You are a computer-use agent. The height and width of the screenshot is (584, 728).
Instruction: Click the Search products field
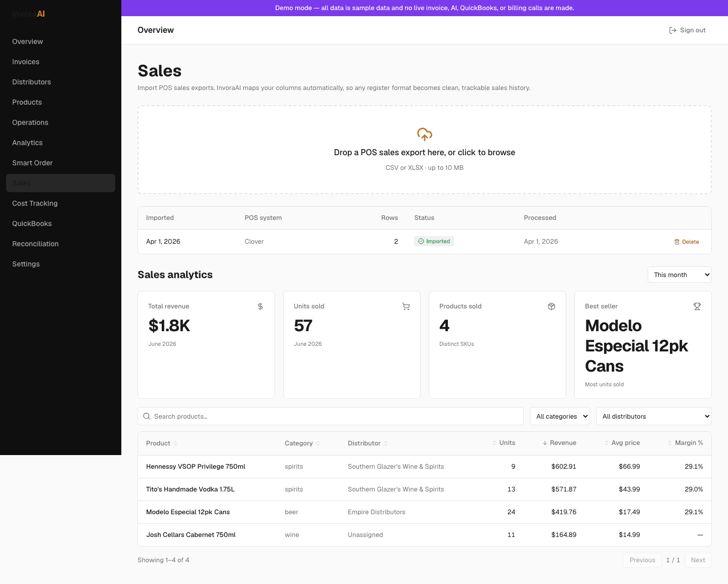point(331,416)
